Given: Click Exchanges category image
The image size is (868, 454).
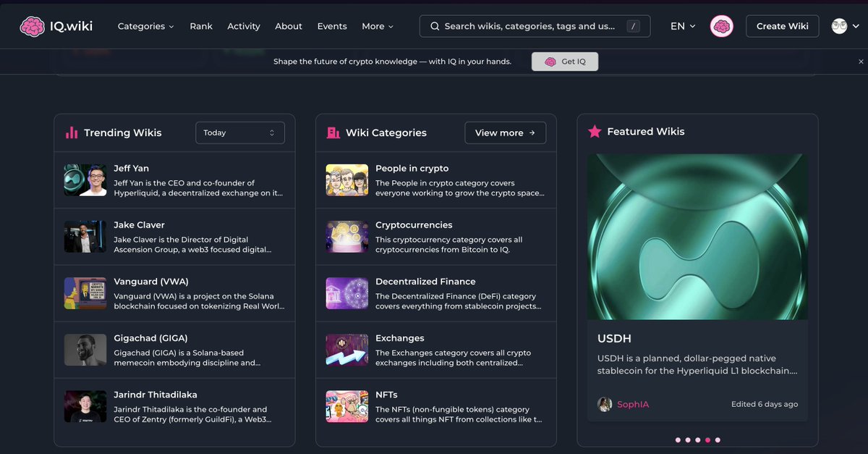Looking at the screenshot, I should pos(347,349).
